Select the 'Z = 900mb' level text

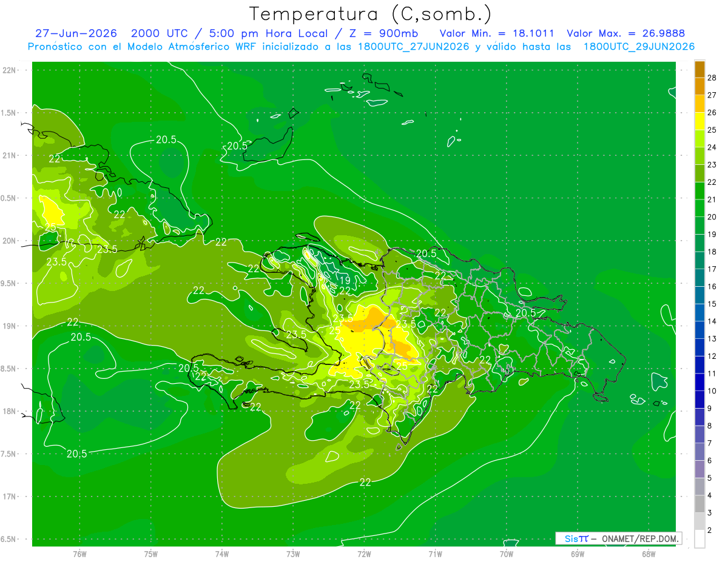(x=383, y=33)
